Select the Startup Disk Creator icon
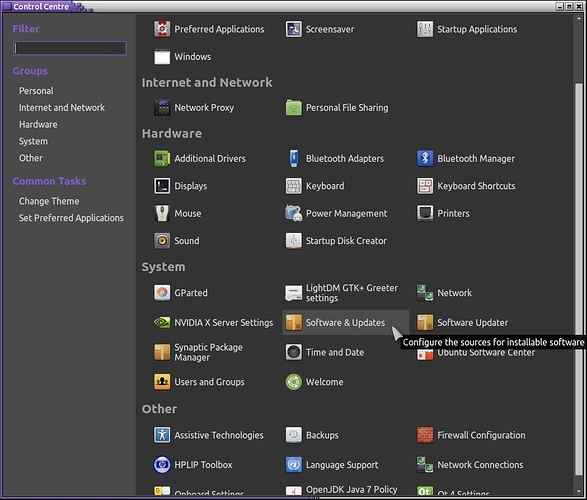 (294, 241)
